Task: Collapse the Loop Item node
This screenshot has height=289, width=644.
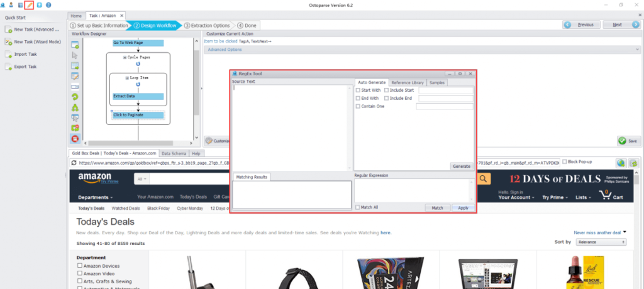Action: click(127, 77)
